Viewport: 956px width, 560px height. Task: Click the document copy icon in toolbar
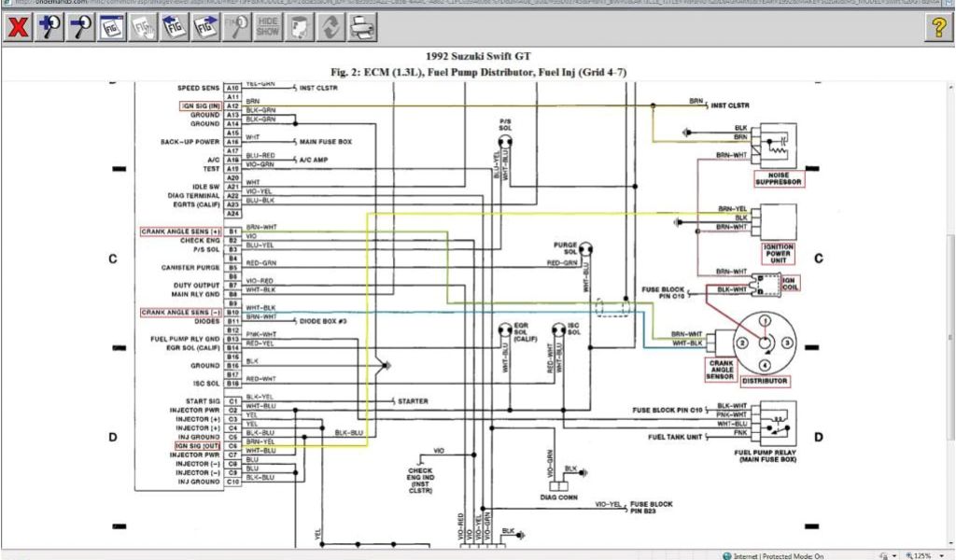299,27
